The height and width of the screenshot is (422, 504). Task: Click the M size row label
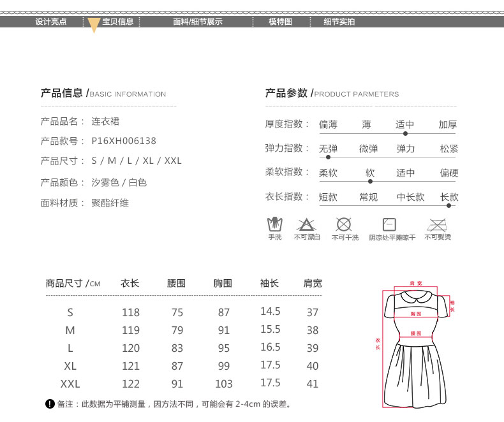point(70,330)
